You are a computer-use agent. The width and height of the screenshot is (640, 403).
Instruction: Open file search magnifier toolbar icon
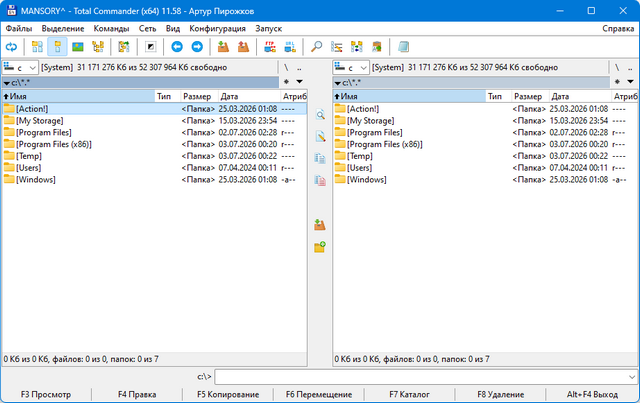pyautogui.click(x=316, y=47)
